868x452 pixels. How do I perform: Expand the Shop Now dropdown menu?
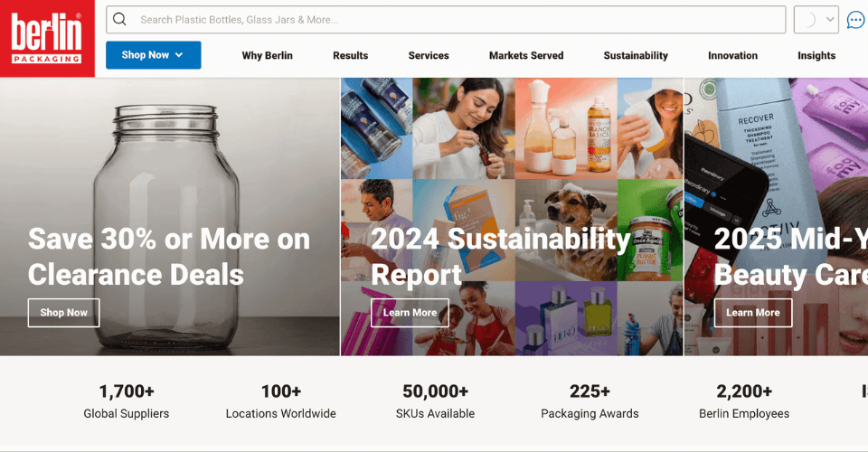tap(153, 55)
